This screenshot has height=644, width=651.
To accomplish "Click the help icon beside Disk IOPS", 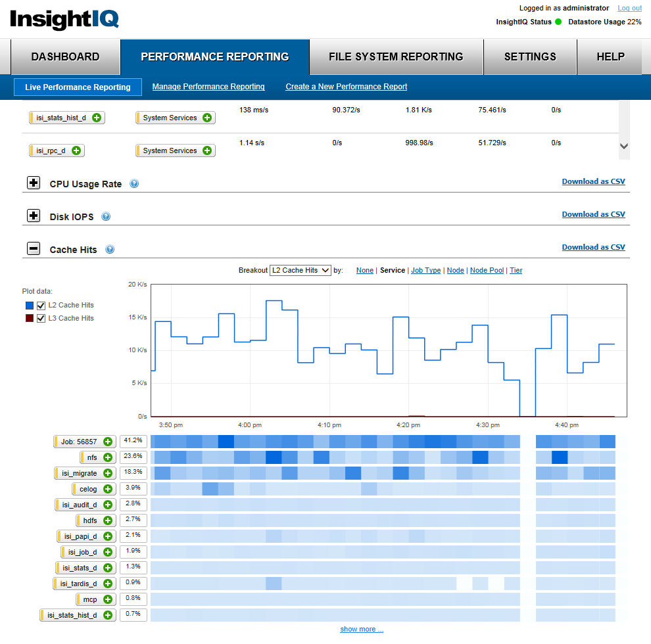I will pos(105,216).
